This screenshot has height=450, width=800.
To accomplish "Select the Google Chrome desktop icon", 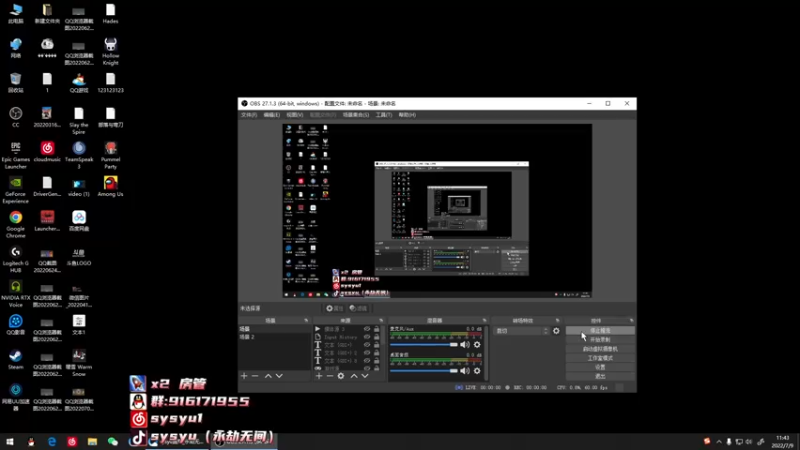I will coord(16,224).
